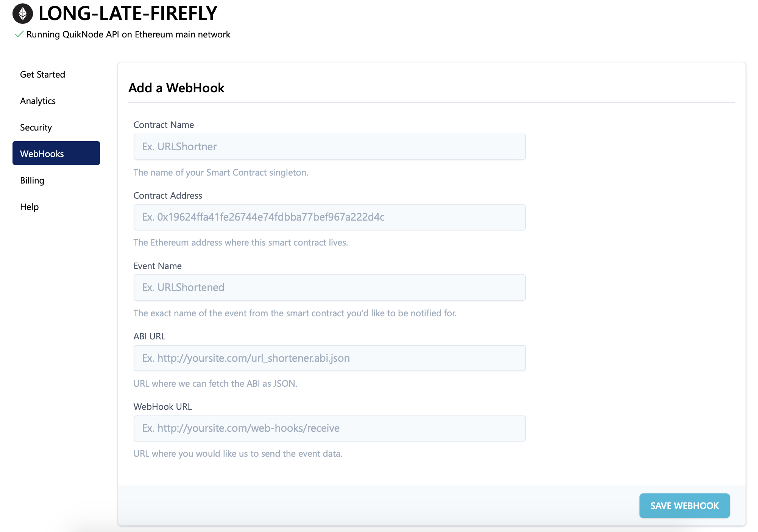
Task: Focus the Contract Name input field
Action: (329, 147)
